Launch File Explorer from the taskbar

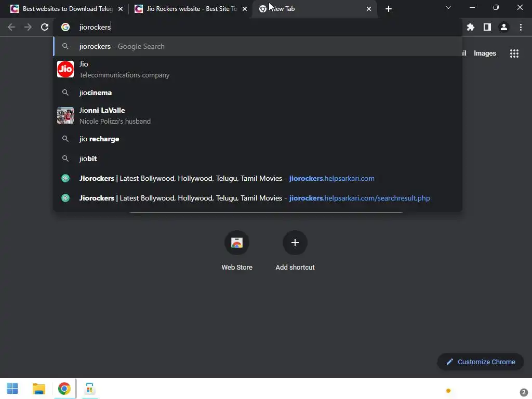coord(38,389)
